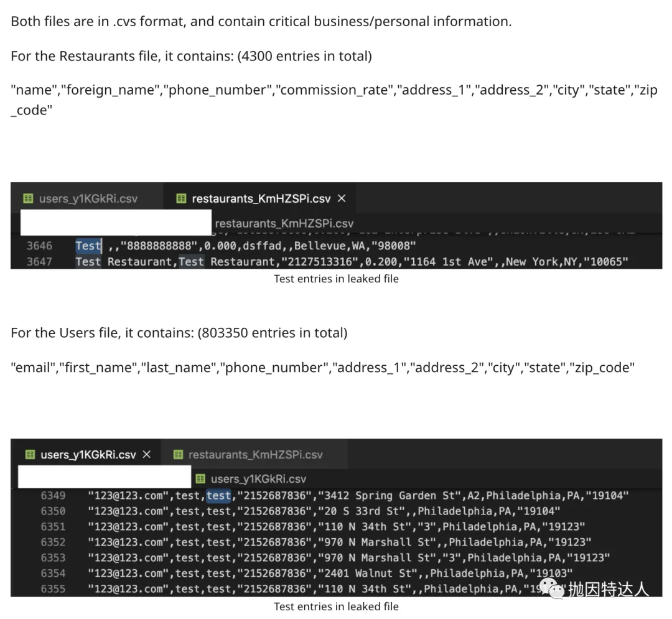Click "1164 1st Ave" address on line 3647

448,262
